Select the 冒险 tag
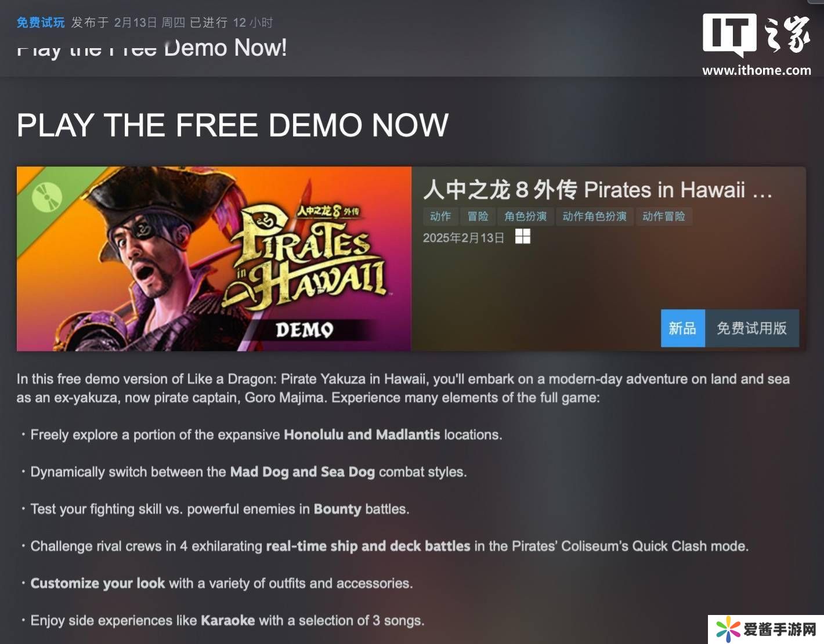This screenshot has width=824, height=644. 478,216
